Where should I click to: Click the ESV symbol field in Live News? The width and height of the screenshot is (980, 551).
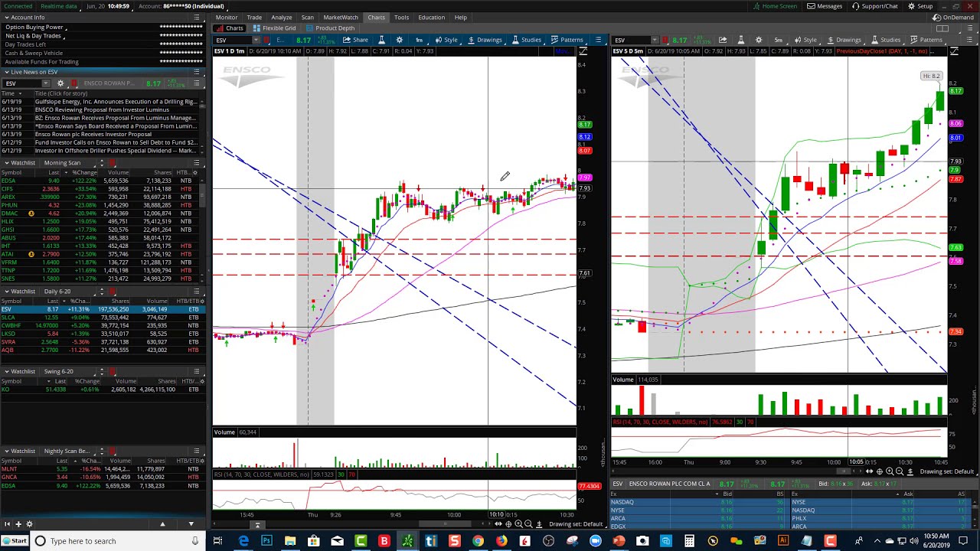click(x=26, y=83)
